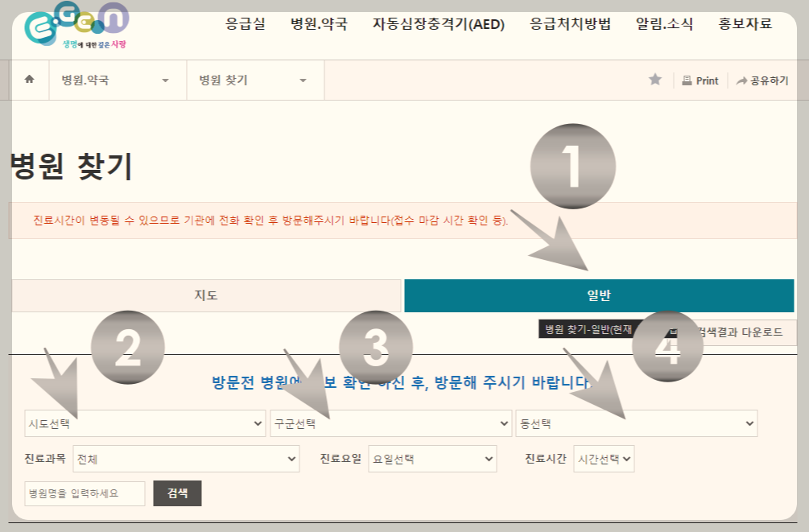The height and width of the screenshot is (532, 809).
Task: Open 홍보자료 menu
Action: [745, 23]
